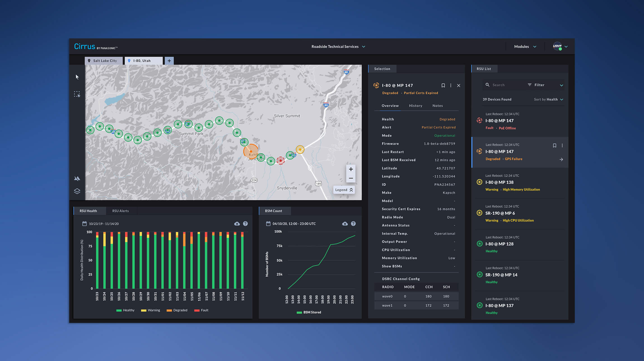
Task: Activate the marquee area selection tool
Action: (77, 94)
